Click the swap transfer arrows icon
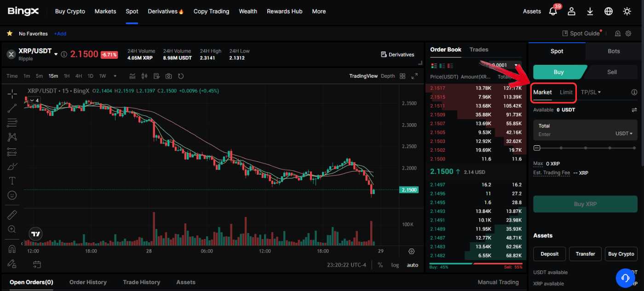Image resolution: width=644 pixels, height=291 pixels. pos(634,110)
